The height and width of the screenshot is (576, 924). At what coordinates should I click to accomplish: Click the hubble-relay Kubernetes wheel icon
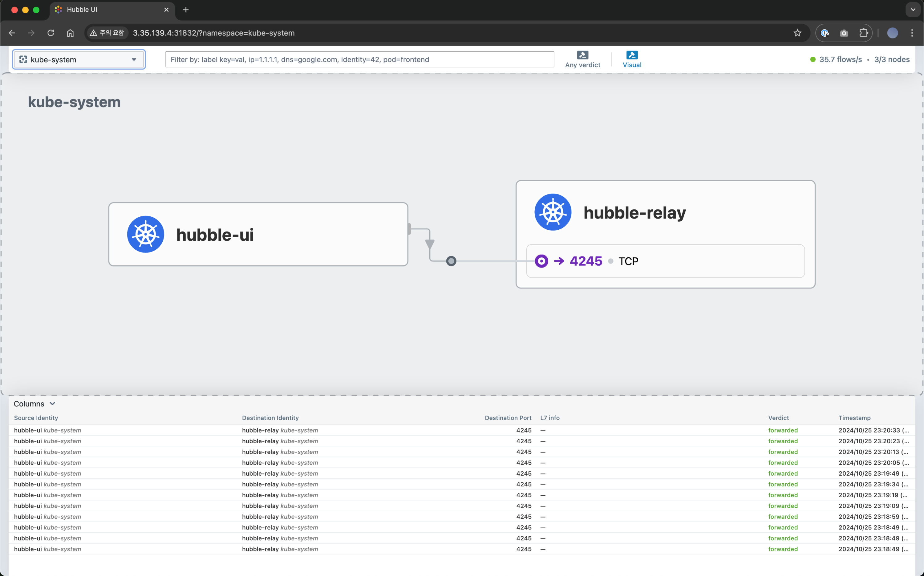(x=553, y=212)
